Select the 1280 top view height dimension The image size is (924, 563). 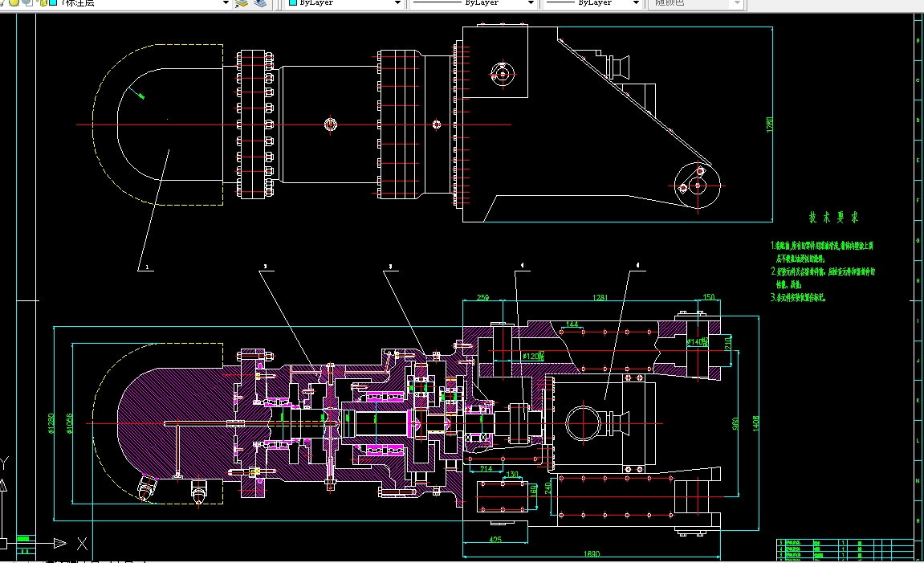tap(770, 124)
